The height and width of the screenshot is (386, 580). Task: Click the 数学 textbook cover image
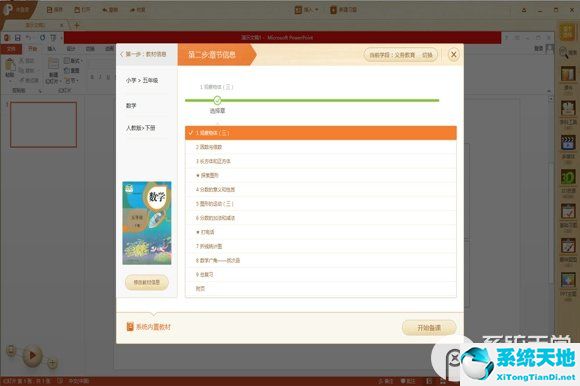click(x=147, y=223)
